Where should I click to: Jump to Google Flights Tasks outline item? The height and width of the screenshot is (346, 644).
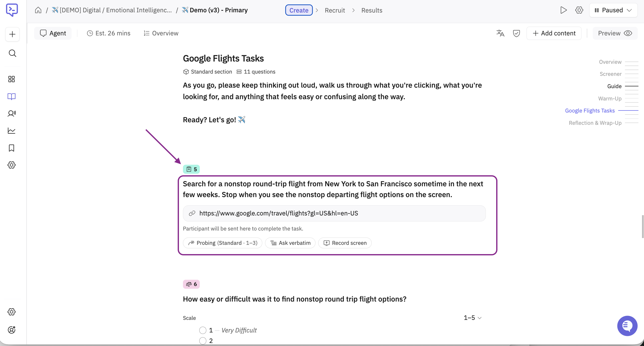coord(590,110)
